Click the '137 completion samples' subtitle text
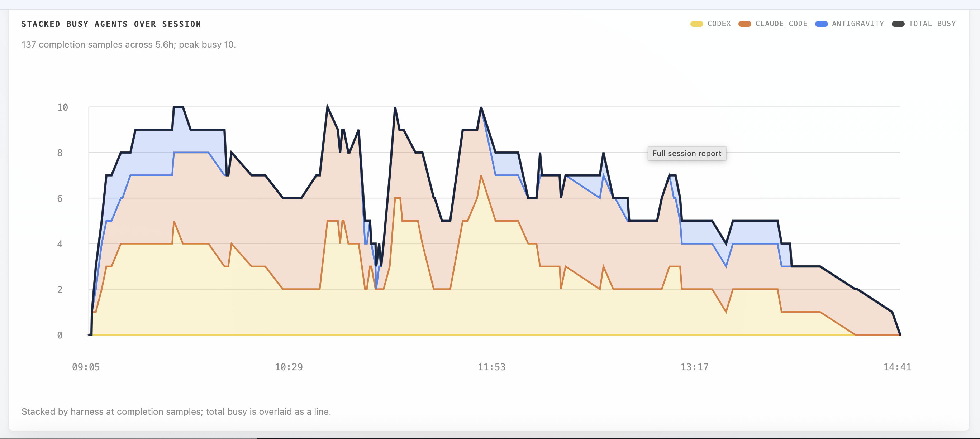Viewport: 980px width, 439px height. click(129, 44)
